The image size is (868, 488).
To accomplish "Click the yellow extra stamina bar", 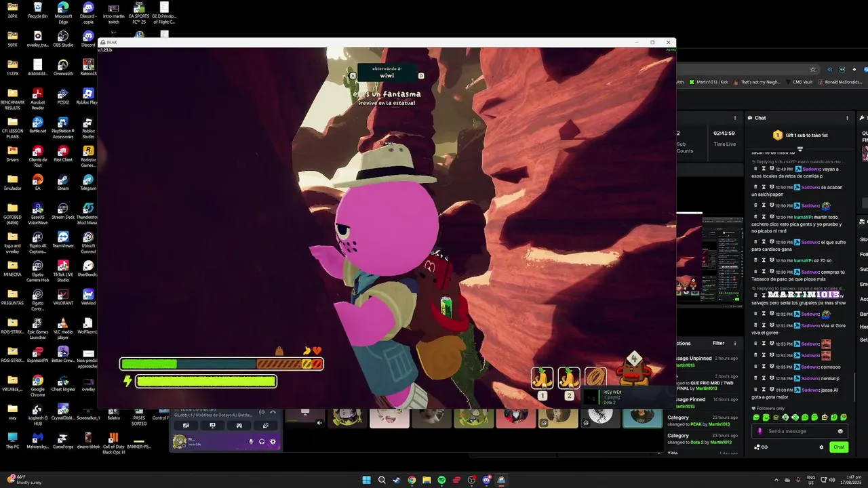I will [x=206, y=382].
